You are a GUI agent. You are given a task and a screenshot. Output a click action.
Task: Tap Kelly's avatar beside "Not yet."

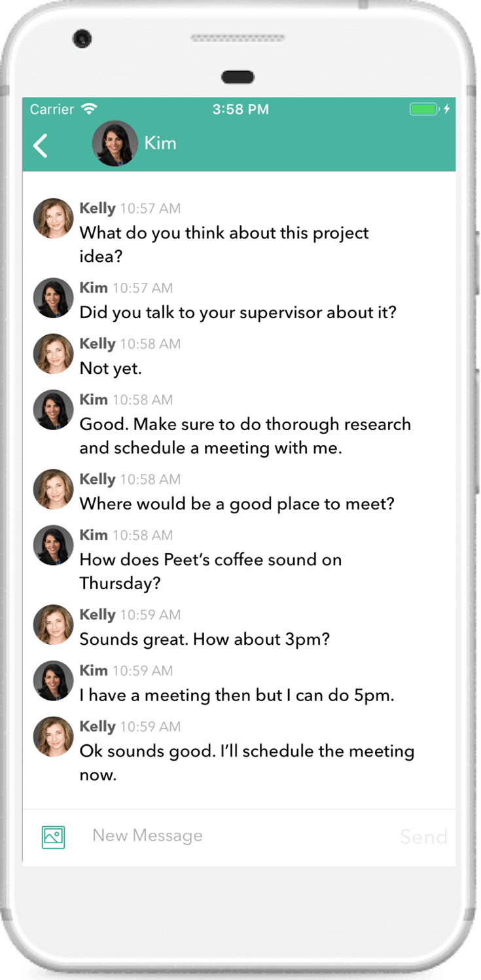point(53,354)
